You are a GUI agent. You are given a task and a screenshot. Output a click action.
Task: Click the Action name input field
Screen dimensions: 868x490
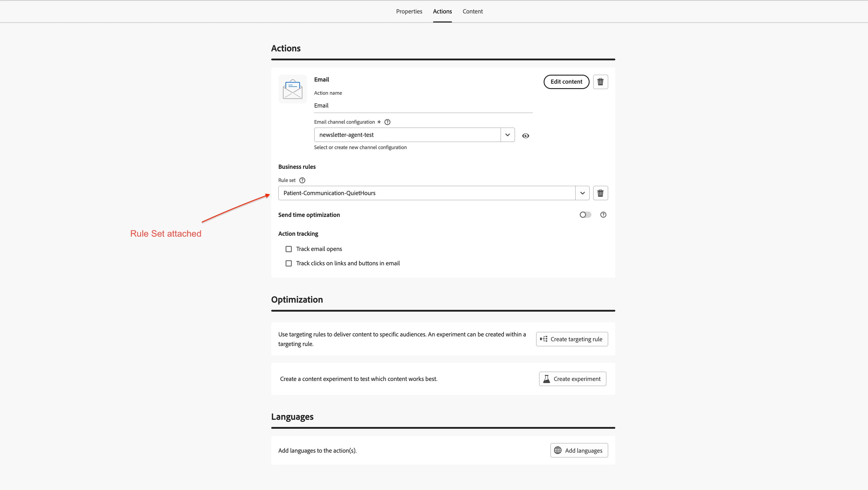pos(423,106)
